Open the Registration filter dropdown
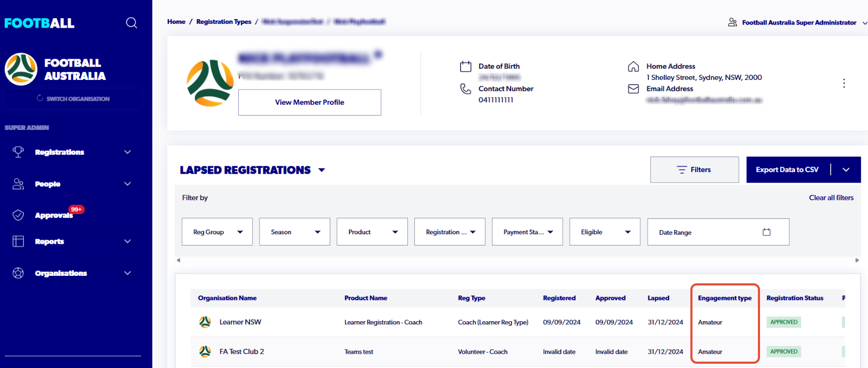The height and width of the screenshot is (368, 868). coord(450,232)
